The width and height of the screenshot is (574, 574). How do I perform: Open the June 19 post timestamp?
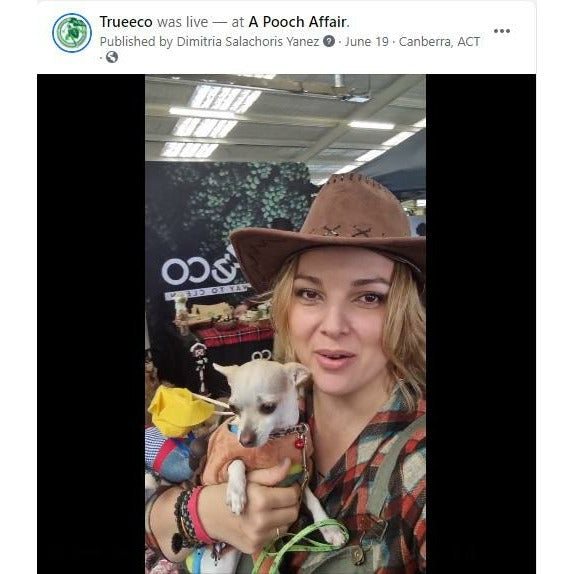click(366, 41)
